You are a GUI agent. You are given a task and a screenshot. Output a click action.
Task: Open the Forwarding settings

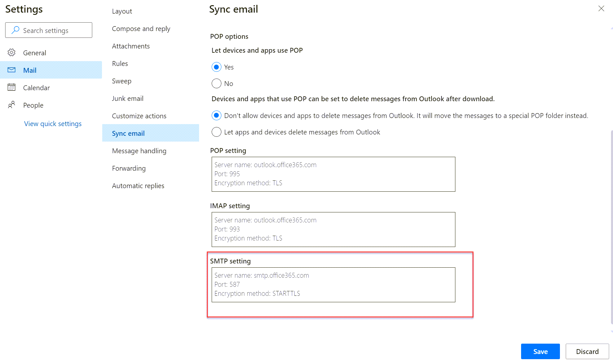click(128, 168)
